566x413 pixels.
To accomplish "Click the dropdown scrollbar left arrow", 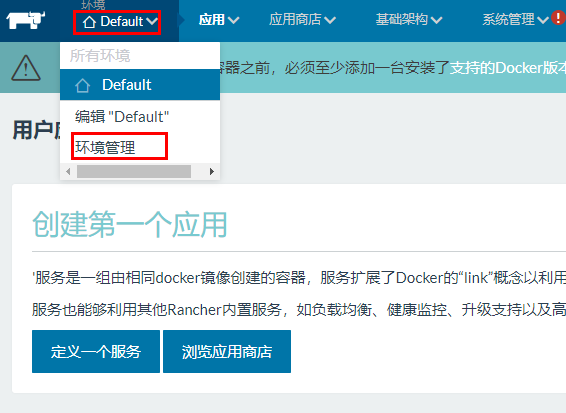I will pyautogui.click(x=68, y=171).
